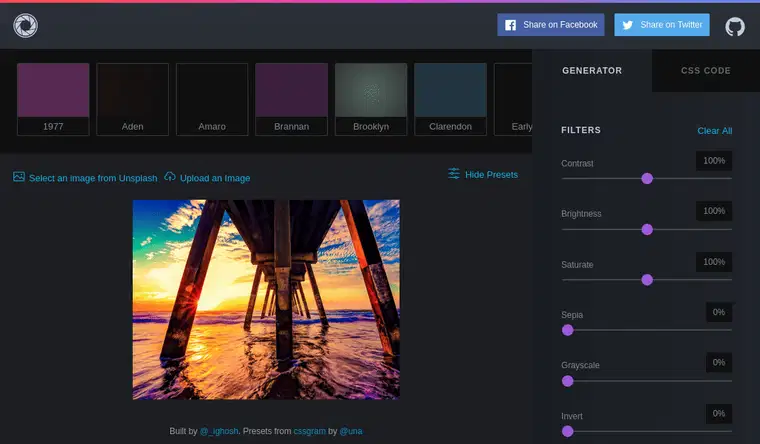Click the Contrast slider handle
760x444 pixels.
click(647, 178)
